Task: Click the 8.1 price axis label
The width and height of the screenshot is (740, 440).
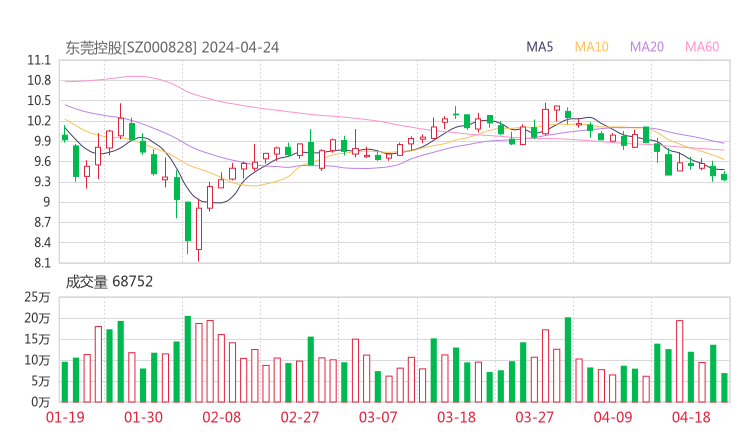Action: click(x=42, y=263)
